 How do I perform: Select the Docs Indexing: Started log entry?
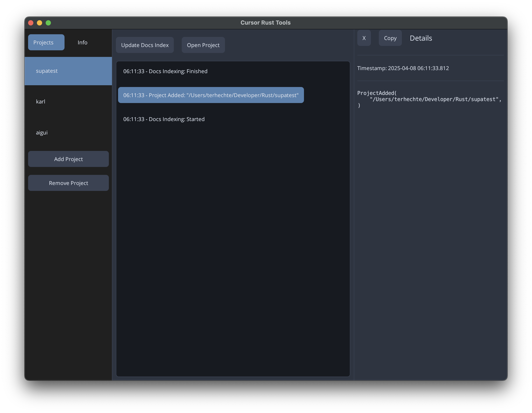coord(164,119)
